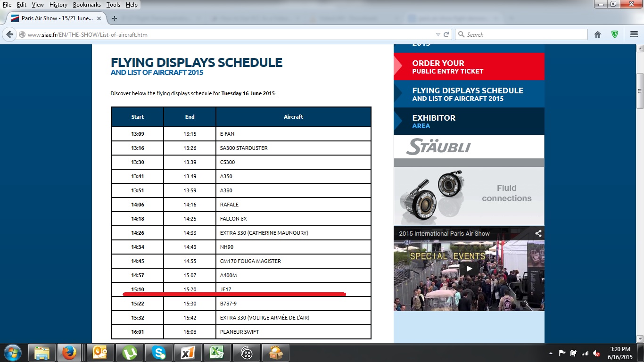Screen dimensions: 644x362
Task: Open the Tools menu
Action: pos(113,5)
